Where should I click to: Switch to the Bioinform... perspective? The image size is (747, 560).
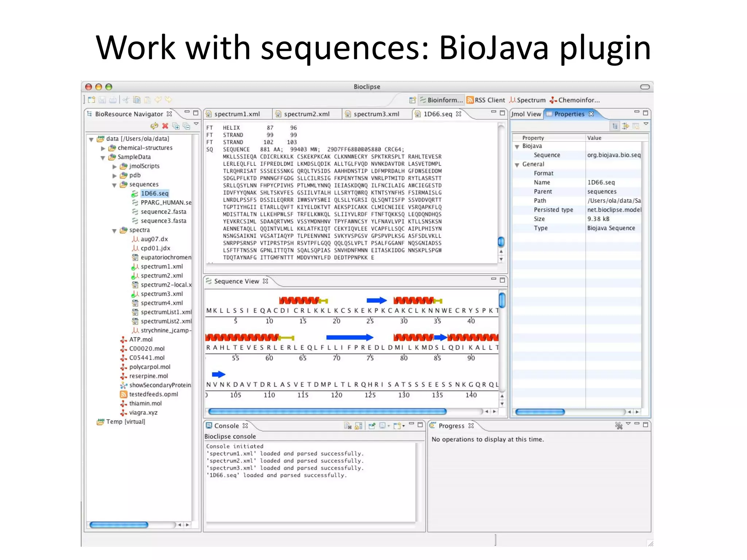[441, 100]
